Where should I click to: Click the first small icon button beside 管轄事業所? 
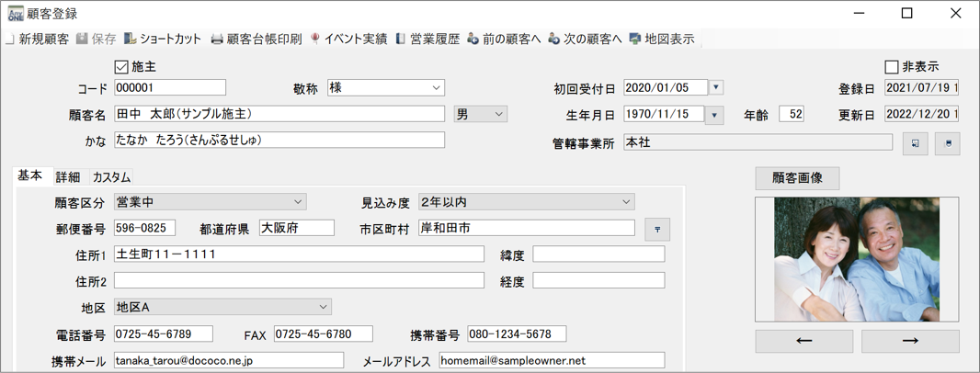[916, 143]
